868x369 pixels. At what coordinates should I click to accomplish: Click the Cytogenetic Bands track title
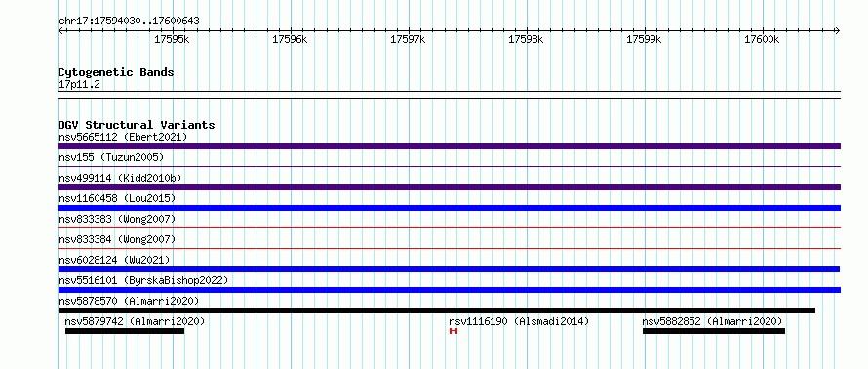tap(116, 72)
